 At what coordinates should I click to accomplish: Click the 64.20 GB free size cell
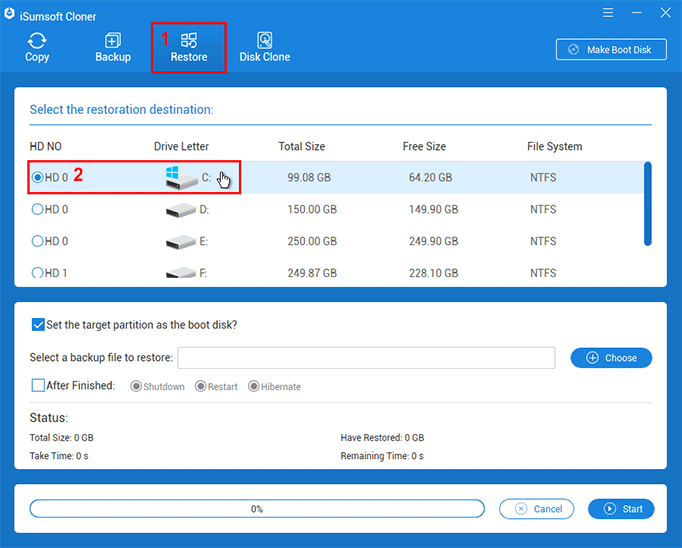pos(430,177)
